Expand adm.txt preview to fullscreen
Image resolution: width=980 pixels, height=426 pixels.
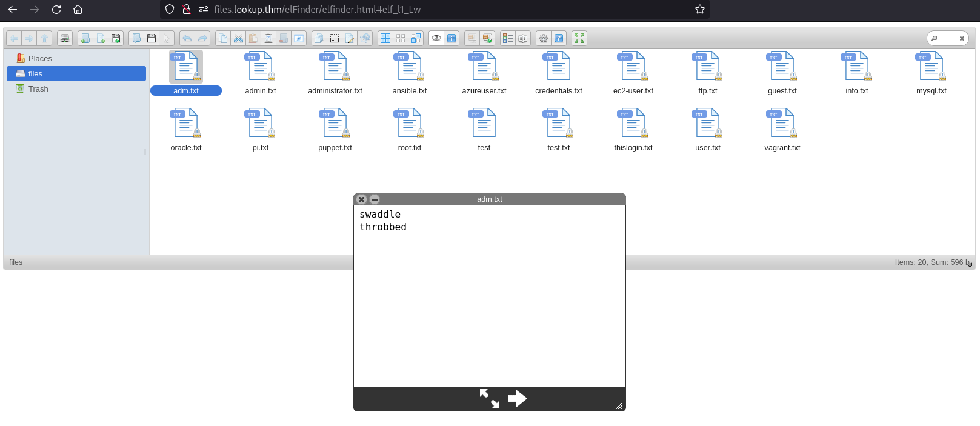490,399
